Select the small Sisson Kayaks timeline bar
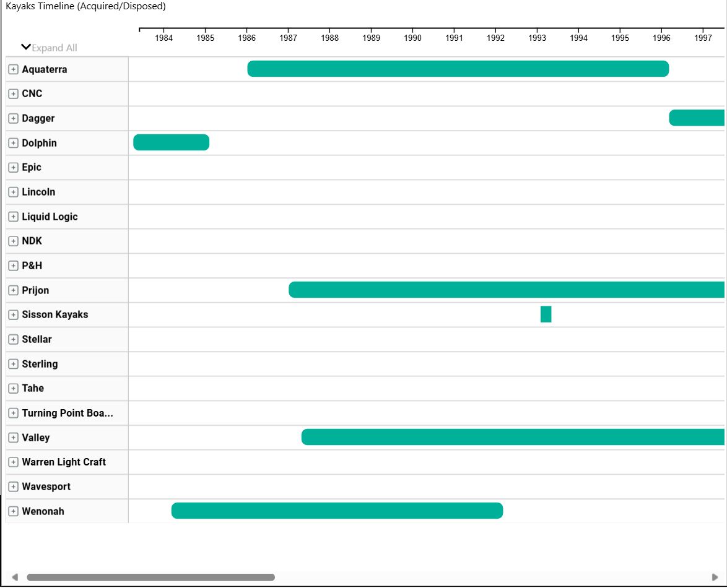727x588 pixels. 546,314
